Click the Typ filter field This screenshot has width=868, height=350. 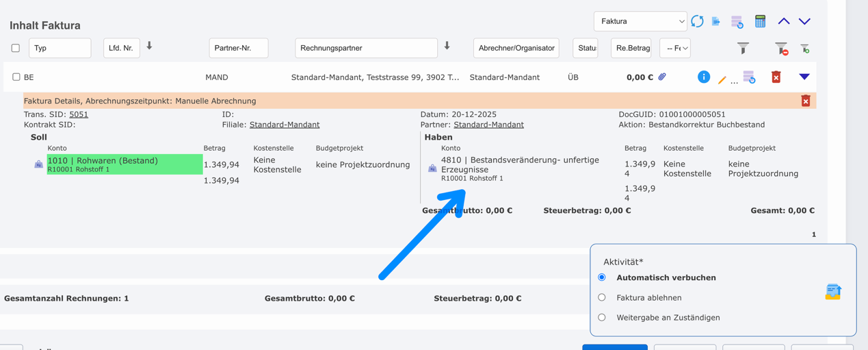click(60, 48)
